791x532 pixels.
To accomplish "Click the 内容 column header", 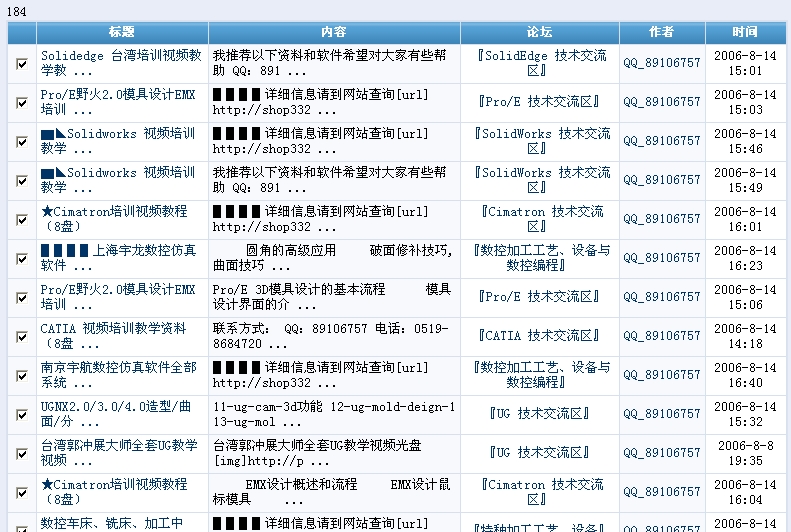I will click(x=334, y=32).
